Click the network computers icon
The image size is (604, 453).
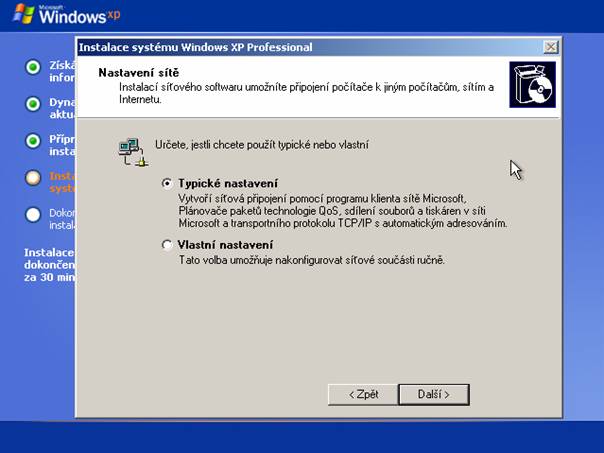pos(133,153)
